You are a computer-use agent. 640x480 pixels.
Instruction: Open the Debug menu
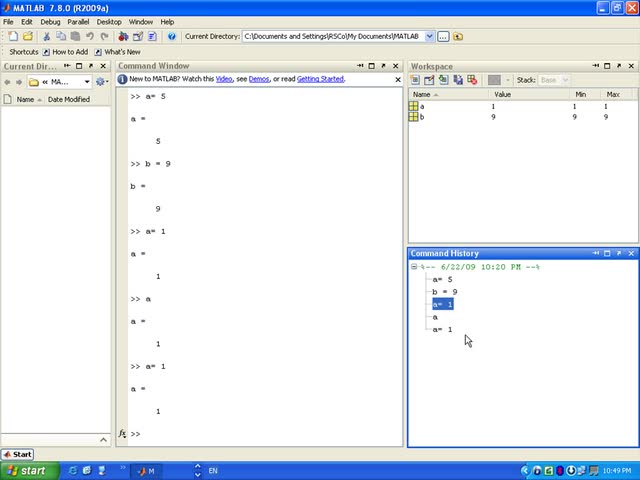[x=50, y=22]
